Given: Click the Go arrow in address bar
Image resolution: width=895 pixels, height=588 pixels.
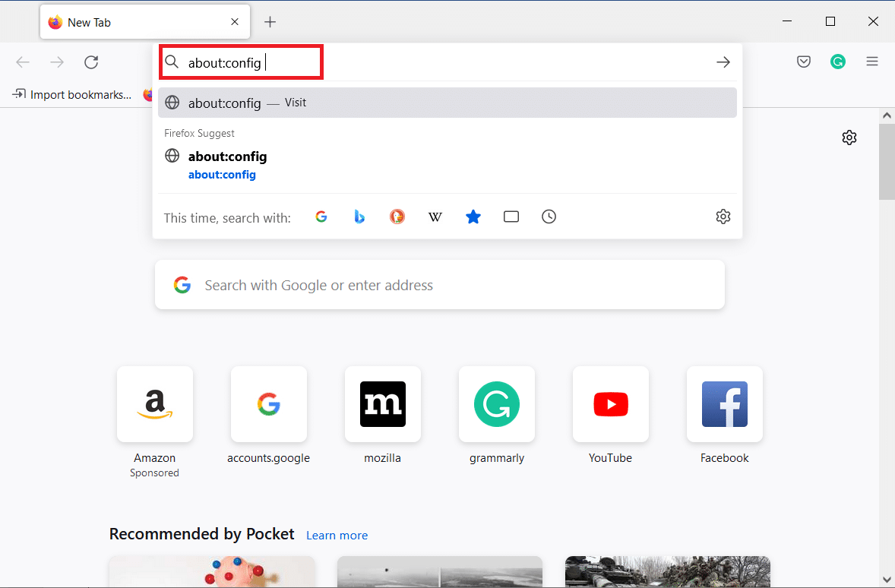Looking at the screenshot, I should (x=723, y=62).
